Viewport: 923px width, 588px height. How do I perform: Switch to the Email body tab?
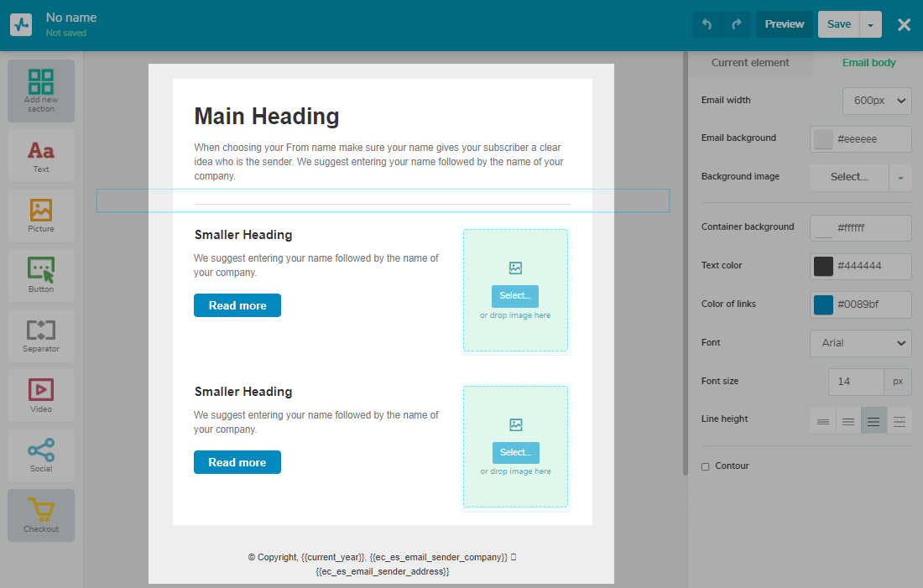click(x=868, y=63)
